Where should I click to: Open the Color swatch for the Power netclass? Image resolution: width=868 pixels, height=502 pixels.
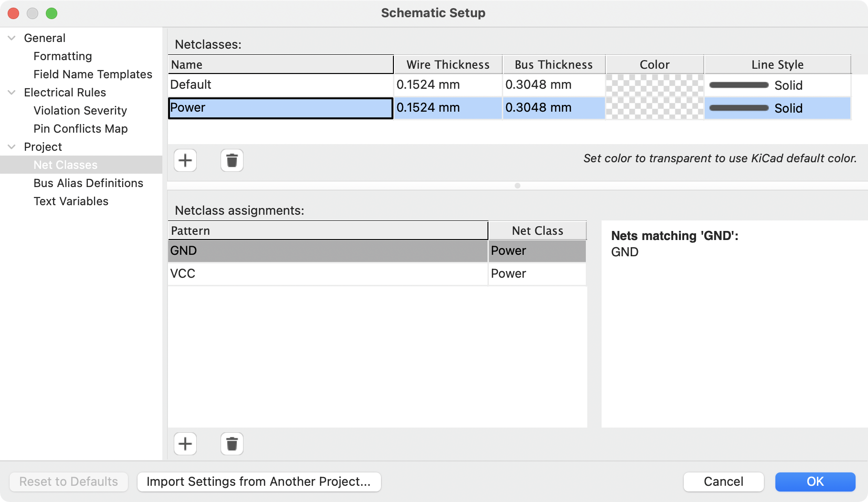coord(655,108)
